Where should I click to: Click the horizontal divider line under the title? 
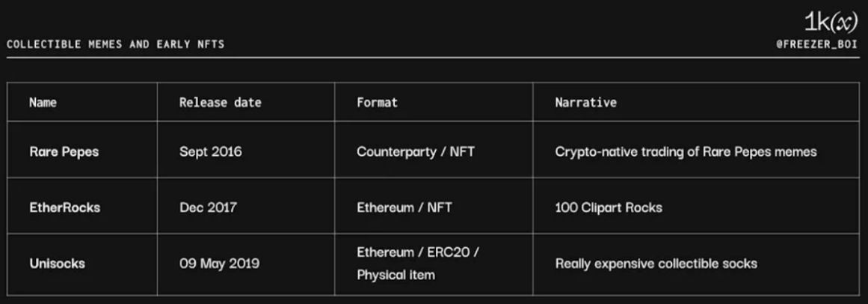pyautogui.click(x=433, y=57)
